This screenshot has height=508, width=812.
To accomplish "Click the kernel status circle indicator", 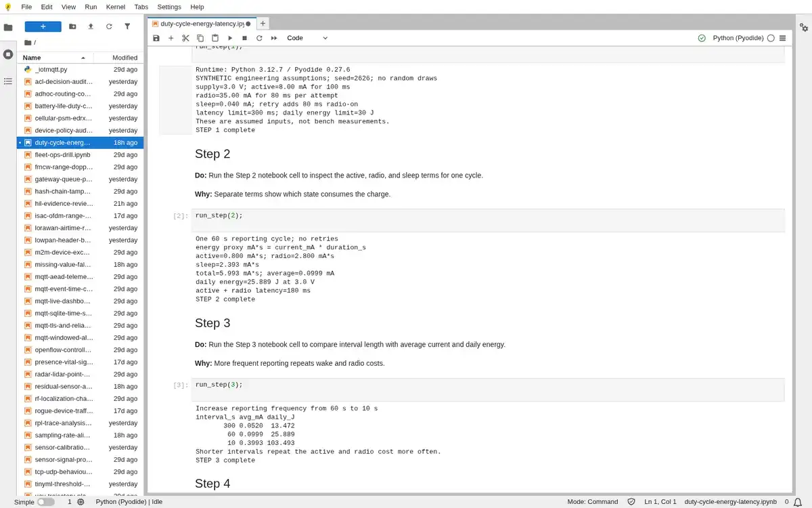I will pyautogui.click(x=771, y=38).
